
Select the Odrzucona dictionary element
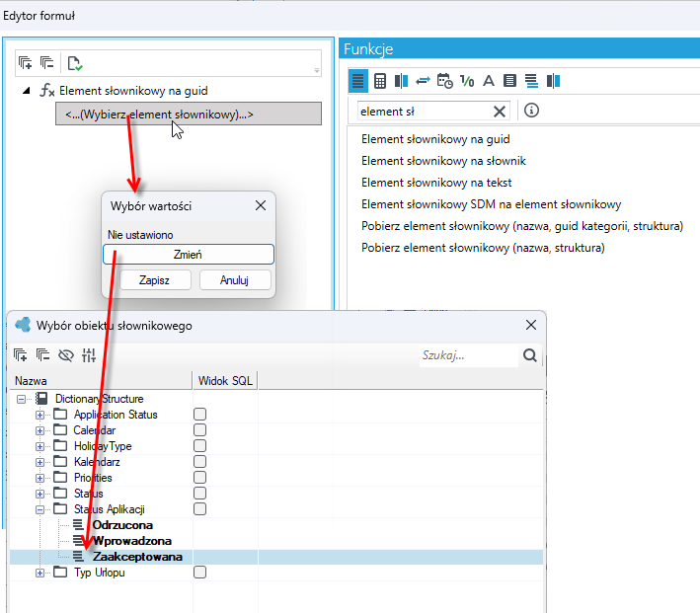pyautogui.click(x=122, y=525)
